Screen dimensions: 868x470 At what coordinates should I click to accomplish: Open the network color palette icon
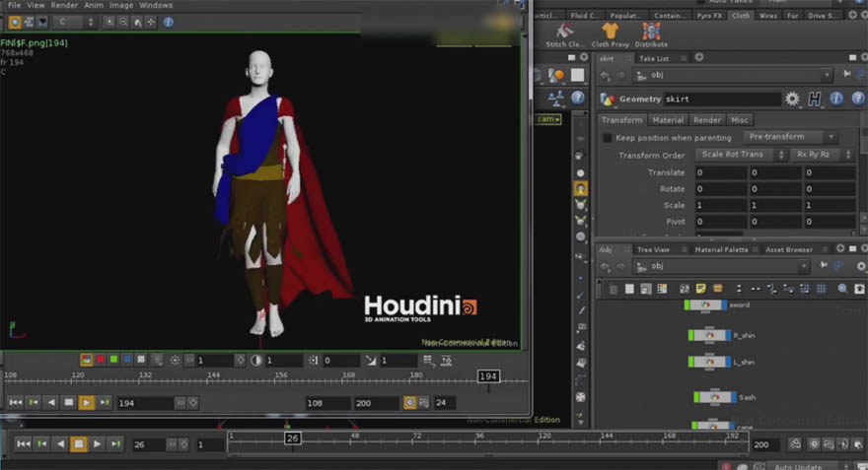click(x=662, y=289)
